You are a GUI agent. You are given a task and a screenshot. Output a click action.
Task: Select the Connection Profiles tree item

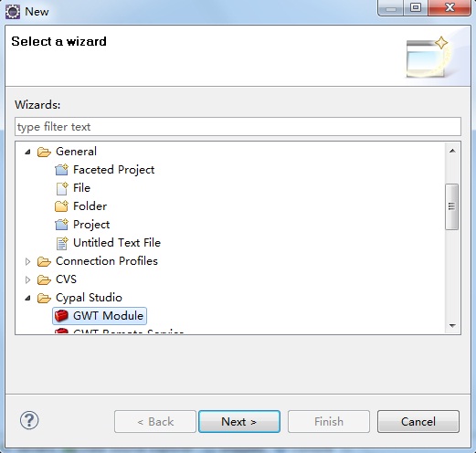click(107, 261)
